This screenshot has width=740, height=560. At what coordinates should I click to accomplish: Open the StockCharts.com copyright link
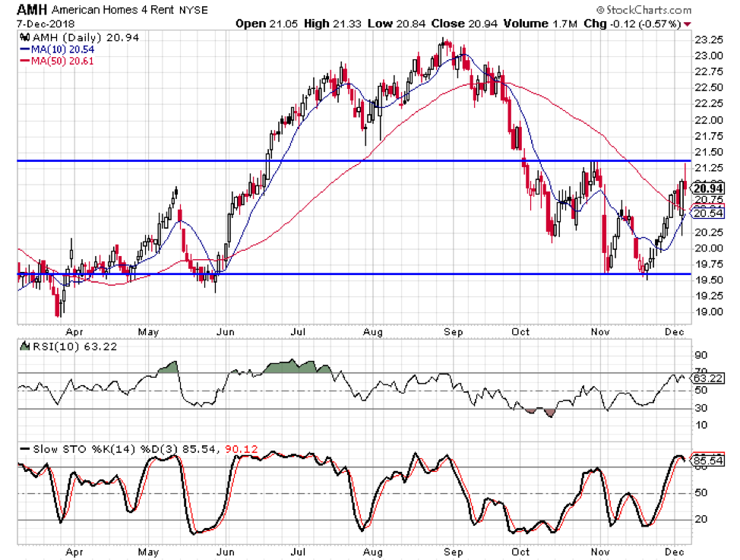[644, 10]
